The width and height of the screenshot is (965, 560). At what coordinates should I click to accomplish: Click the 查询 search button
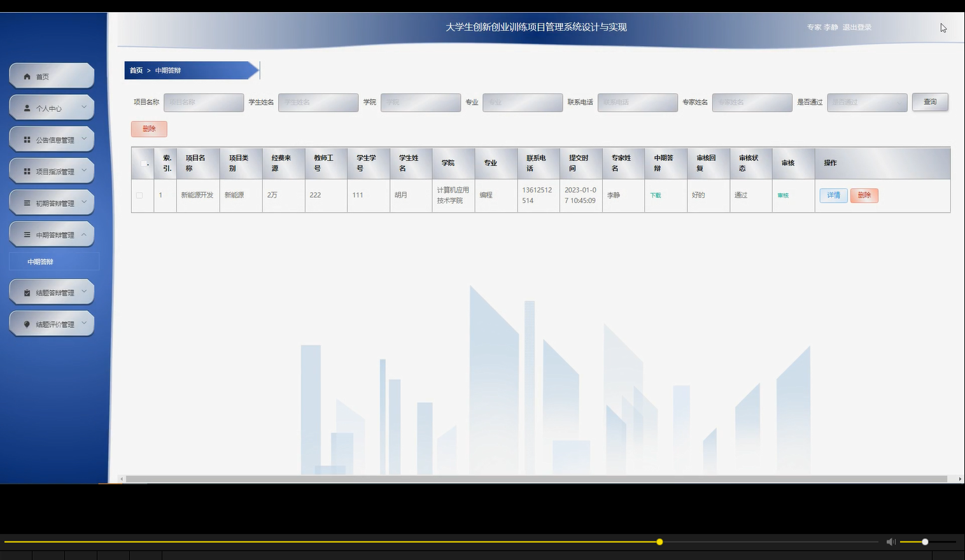point(930,102)
